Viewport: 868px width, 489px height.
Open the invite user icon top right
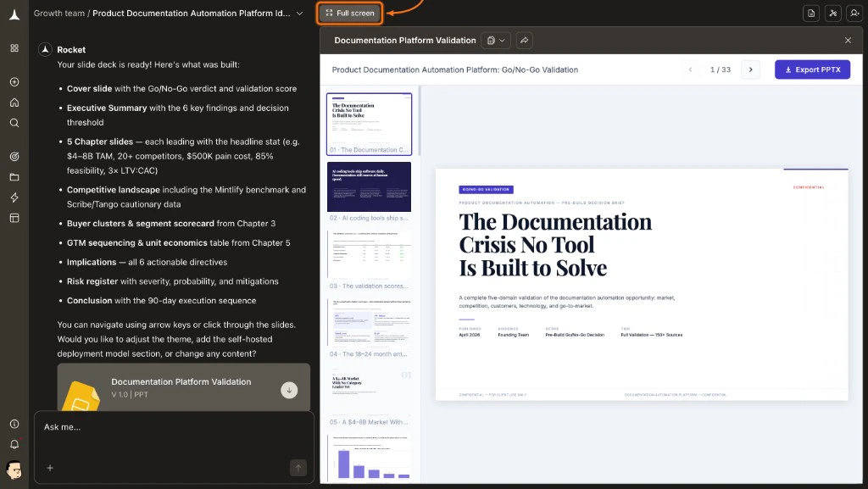coord(855,13)
